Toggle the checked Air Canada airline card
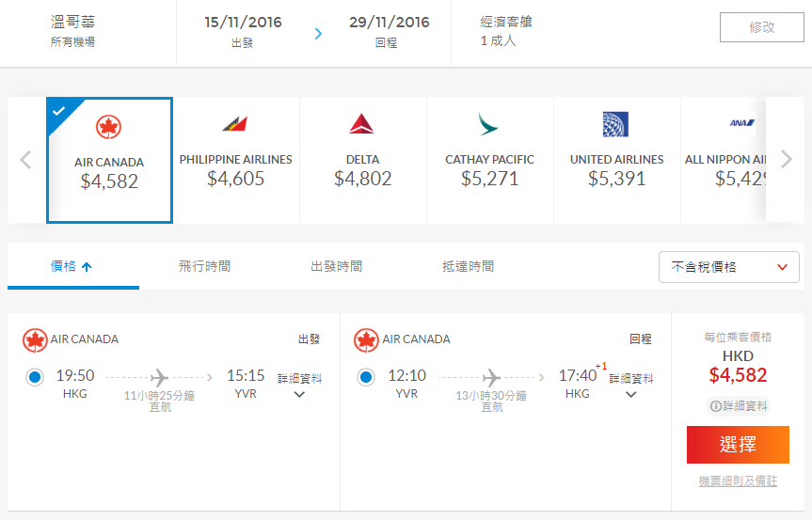 [x=109, y=160]
